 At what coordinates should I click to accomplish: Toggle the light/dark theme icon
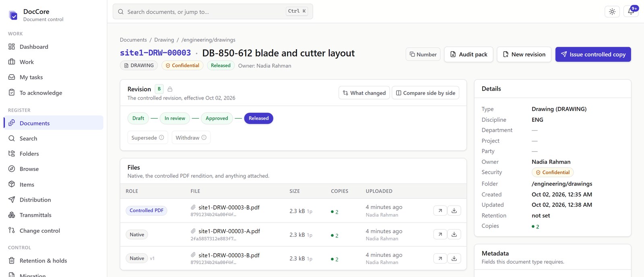(612, 12)
